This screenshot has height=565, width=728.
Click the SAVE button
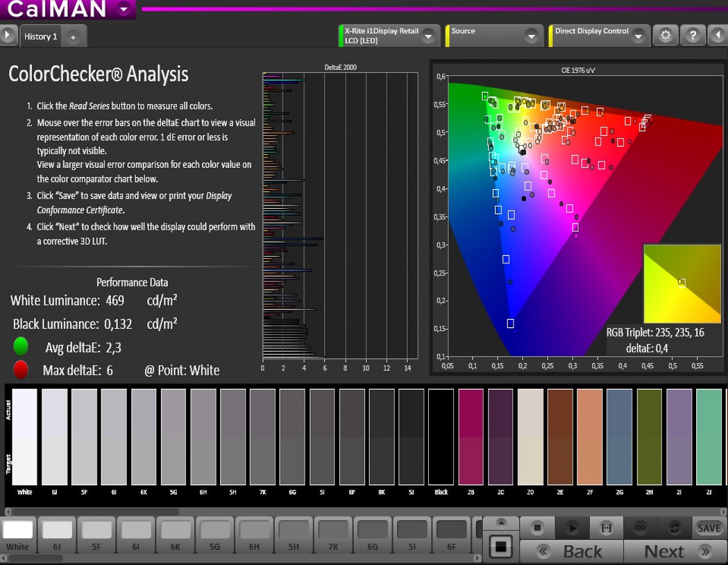tap(709, 528)
